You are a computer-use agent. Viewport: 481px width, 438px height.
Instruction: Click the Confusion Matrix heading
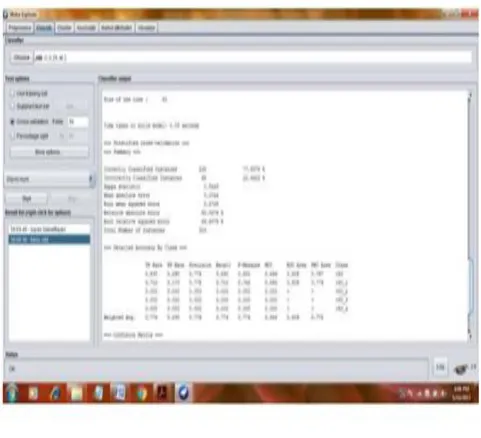click(x=133, y=335)
